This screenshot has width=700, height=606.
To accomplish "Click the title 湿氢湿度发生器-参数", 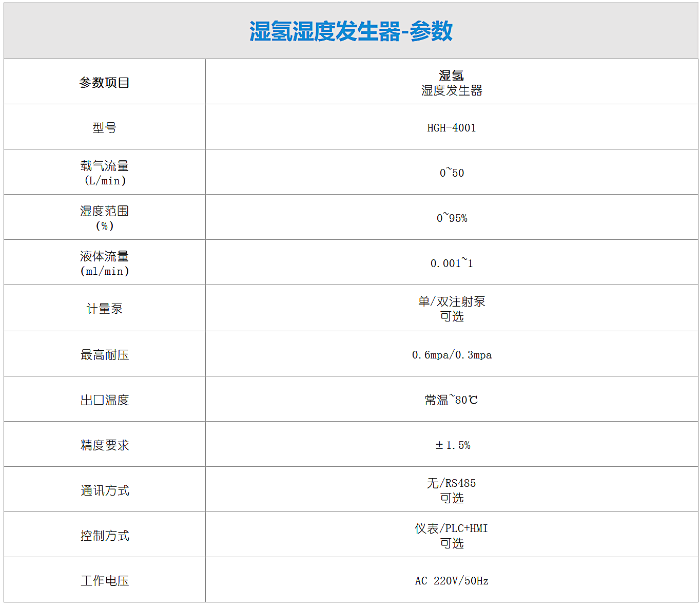I will click(x=351, y=31).
